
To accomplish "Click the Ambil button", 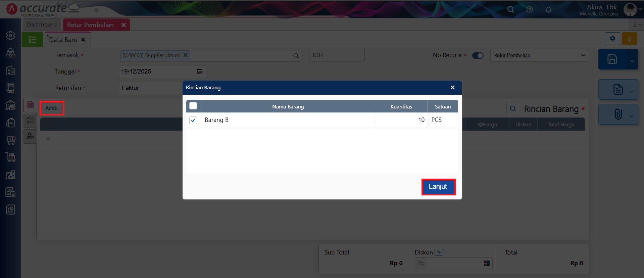I will tap(52, 108).
